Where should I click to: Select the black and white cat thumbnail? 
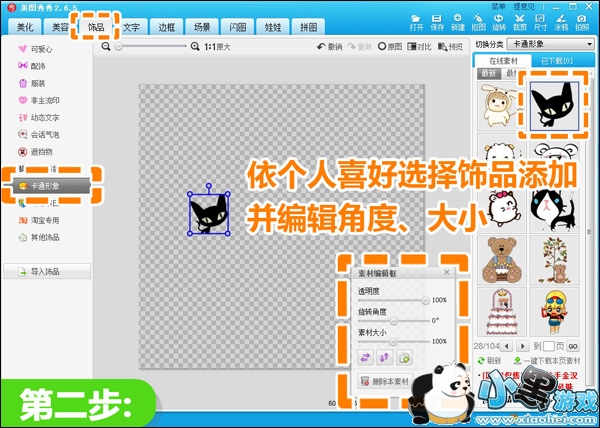pos(554,209)
